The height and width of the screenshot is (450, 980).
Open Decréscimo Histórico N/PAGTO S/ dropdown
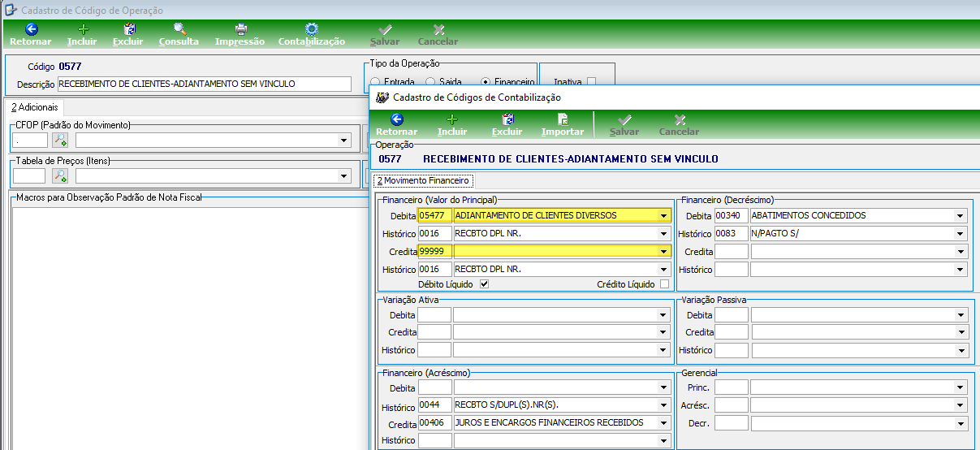[x=961, y=234]
